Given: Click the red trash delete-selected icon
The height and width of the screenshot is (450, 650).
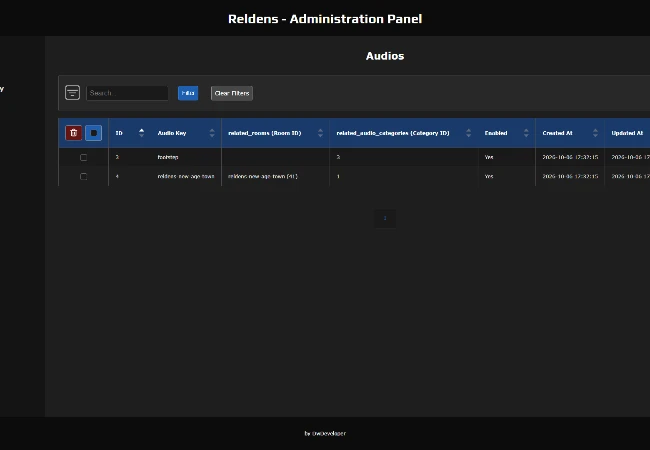Looking at the screenshot, I should 73,133.
